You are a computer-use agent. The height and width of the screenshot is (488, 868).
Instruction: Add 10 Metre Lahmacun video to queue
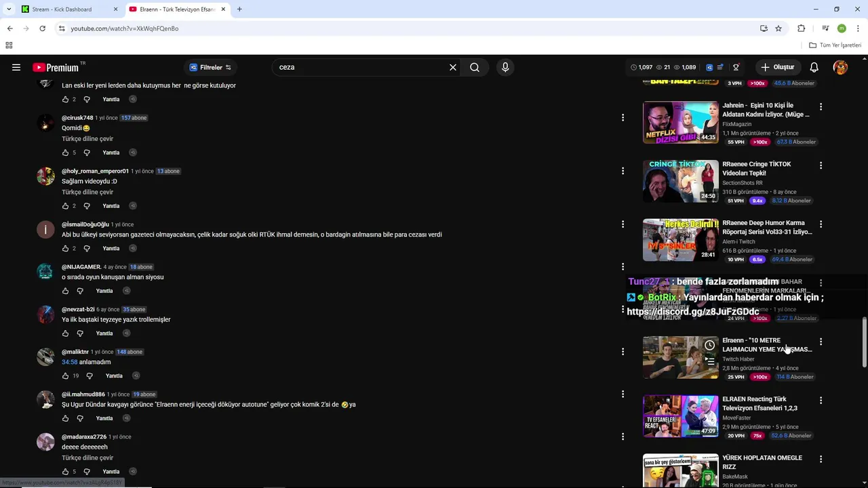(709, 361)
